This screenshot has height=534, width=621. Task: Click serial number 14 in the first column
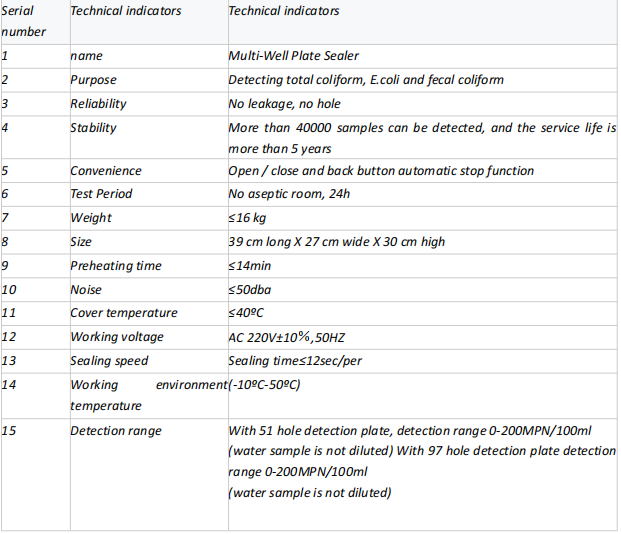tap(10, 385)
